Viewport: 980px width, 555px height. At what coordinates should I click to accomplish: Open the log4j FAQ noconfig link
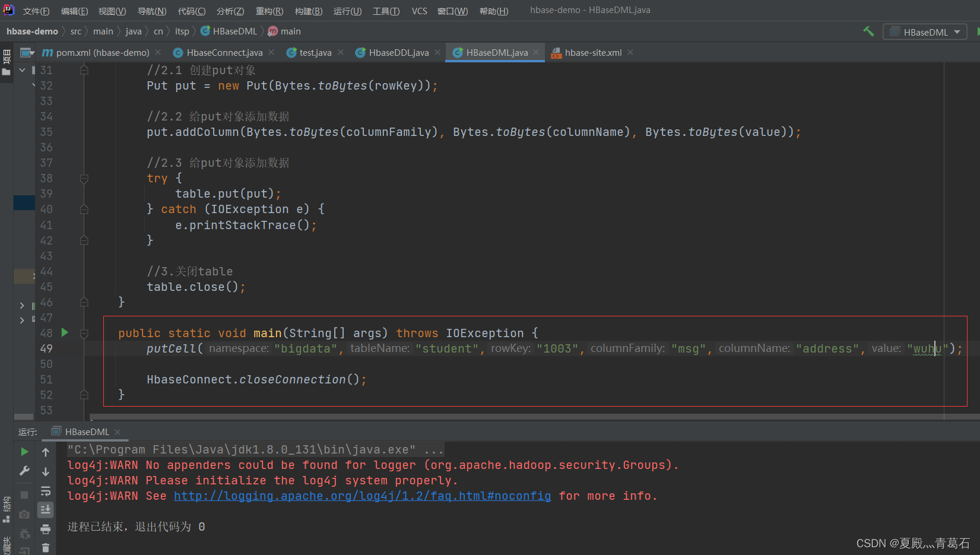tap(362, 496)
